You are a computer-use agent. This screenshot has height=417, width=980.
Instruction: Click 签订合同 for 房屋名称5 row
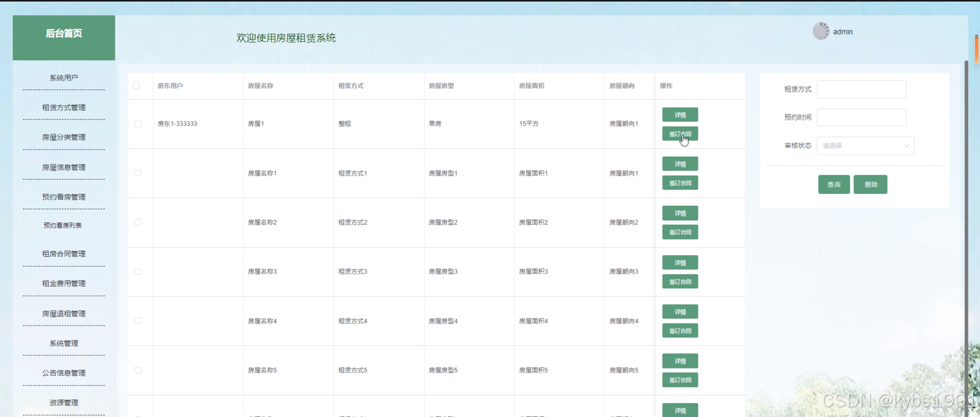pos(680,380)
